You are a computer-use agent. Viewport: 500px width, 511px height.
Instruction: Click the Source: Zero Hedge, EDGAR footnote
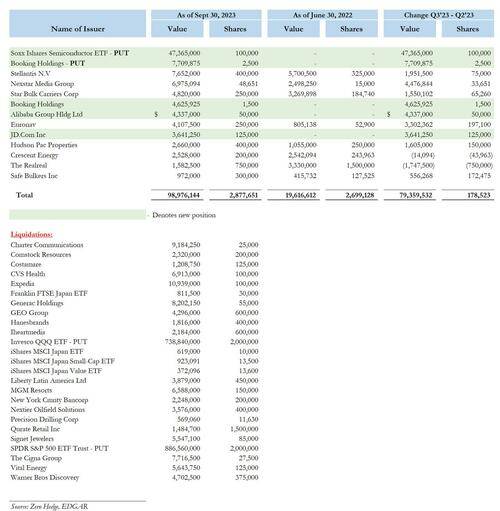[x=49, y=506]
